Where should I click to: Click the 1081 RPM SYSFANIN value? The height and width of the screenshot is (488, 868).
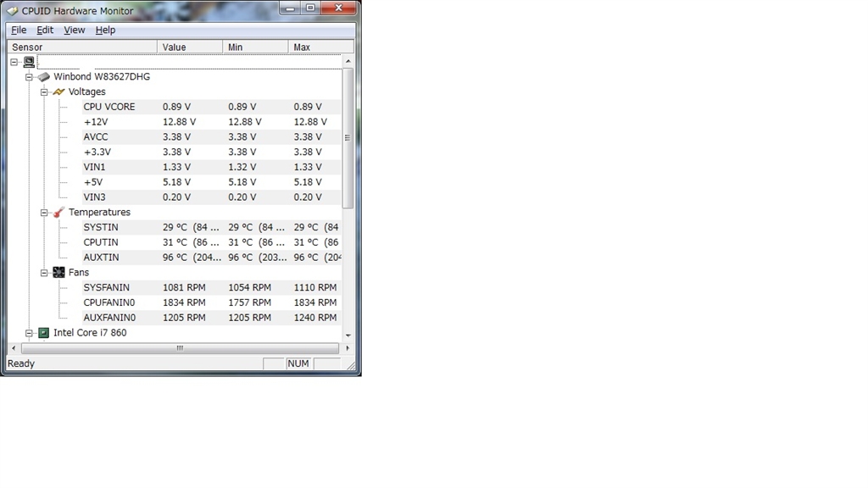point(184,288)
